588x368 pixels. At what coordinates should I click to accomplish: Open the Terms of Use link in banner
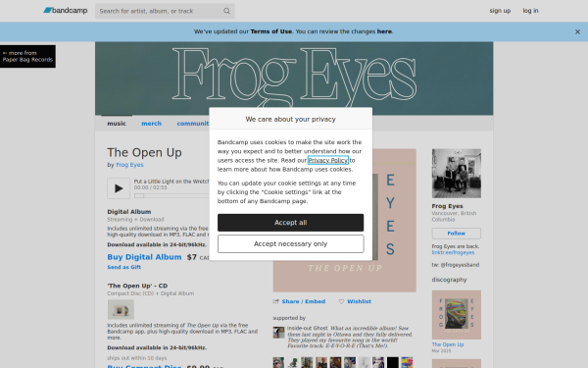[x=271, y=31]
